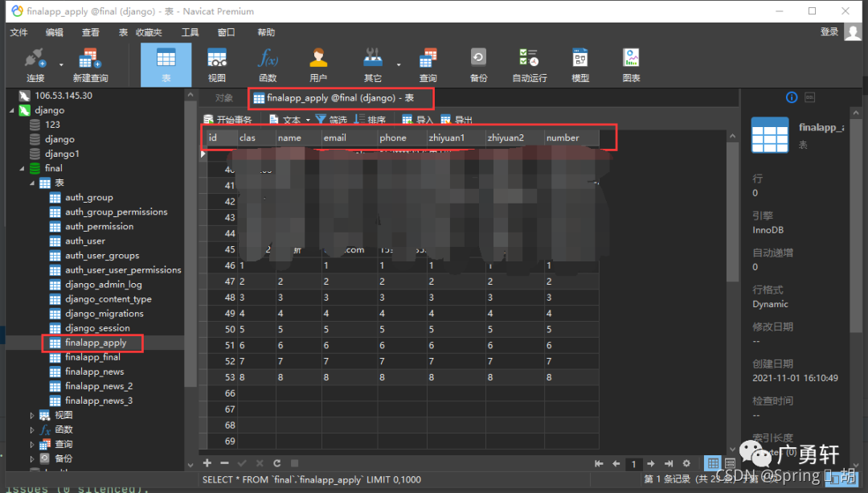The height and width of the screenshot is (493, 868).
Task: Click the 图表 (Chart) toolbar icon
Action: (x=631, y=64)
